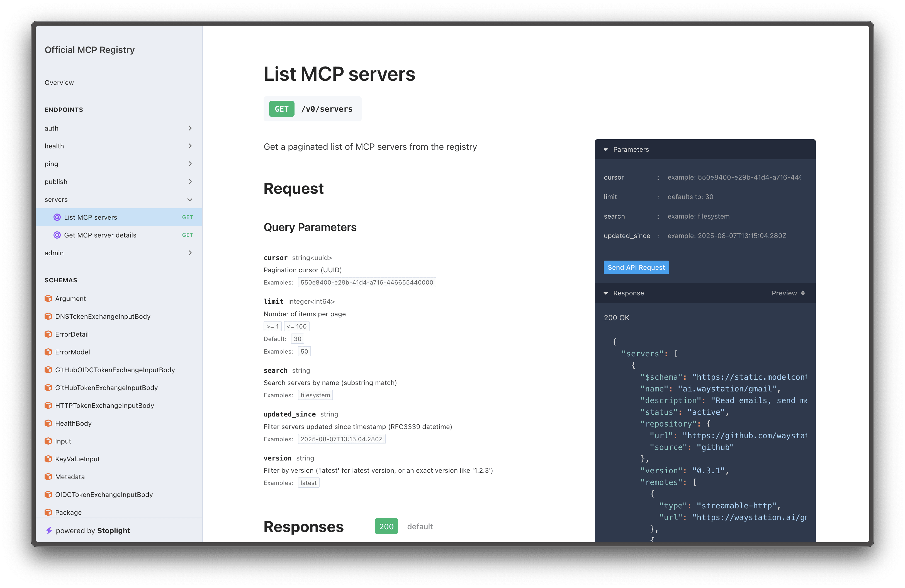Click the GitHubTokenExchangeInputBody cube icon

point(48,388)
